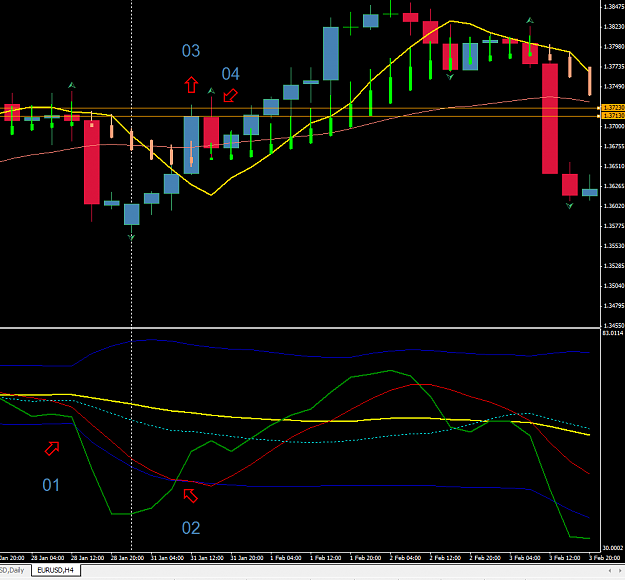This screenshot has width=625, height=580.
Task: Click the 1 Feb 12:00 time label
Action: [x=326, y=558]
